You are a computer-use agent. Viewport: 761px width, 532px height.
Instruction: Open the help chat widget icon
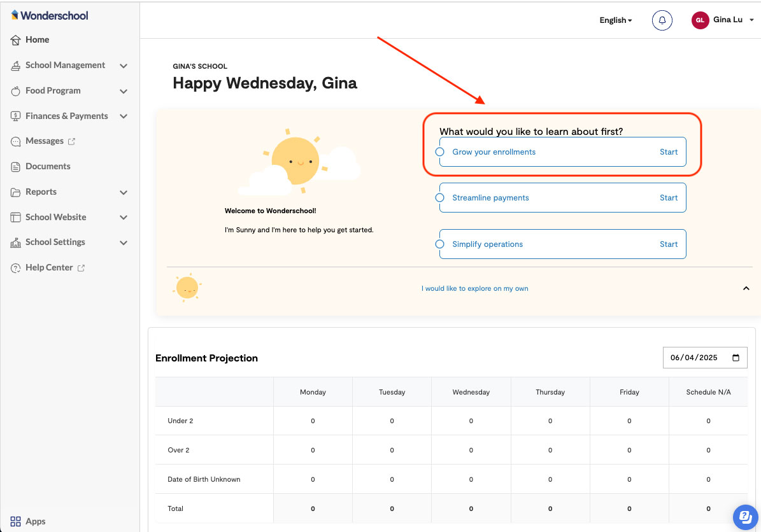point(743,516)
